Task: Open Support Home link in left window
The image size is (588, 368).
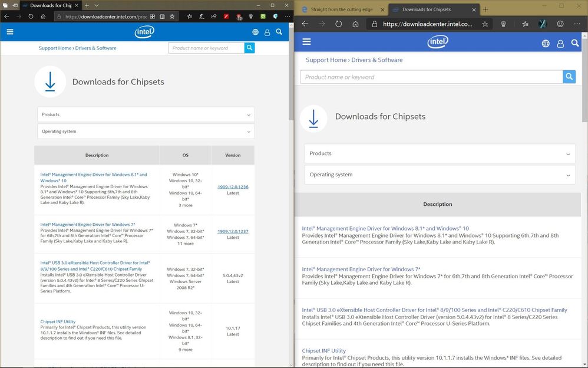Action: pos(55,48)
